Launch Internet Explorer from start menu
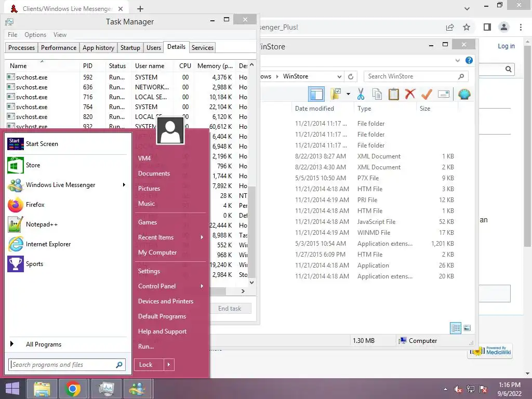Viewport: 532px width, 399px height. (68, 244)
